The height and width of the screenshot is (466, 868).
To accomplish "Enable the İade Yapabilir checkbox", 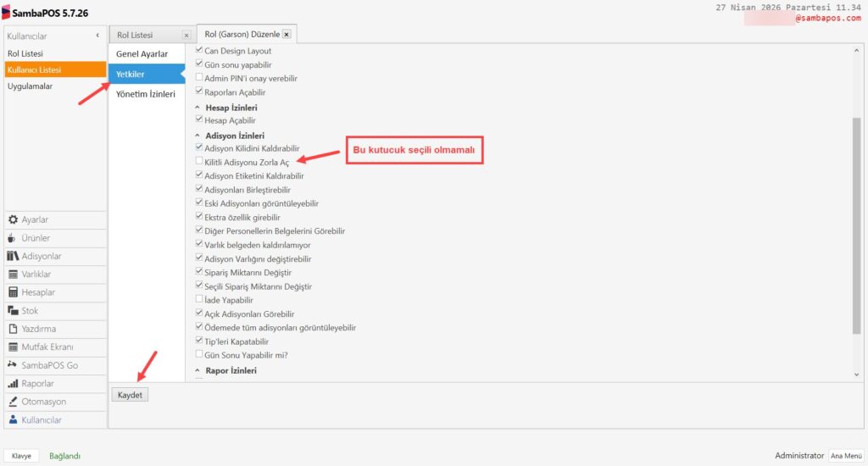I will pyautogui.click(x=199, y=300).
